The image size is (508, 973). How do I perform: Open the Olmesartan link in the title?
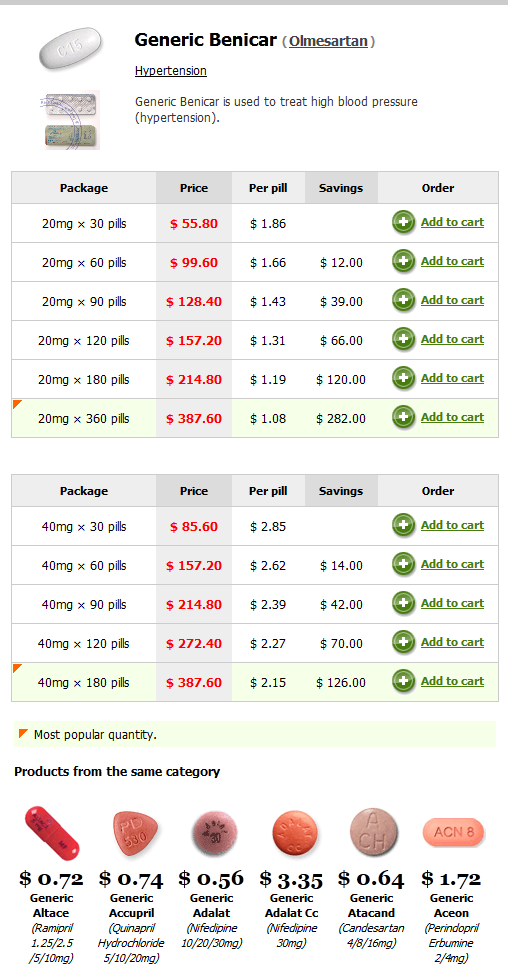(x=328, y=42)
